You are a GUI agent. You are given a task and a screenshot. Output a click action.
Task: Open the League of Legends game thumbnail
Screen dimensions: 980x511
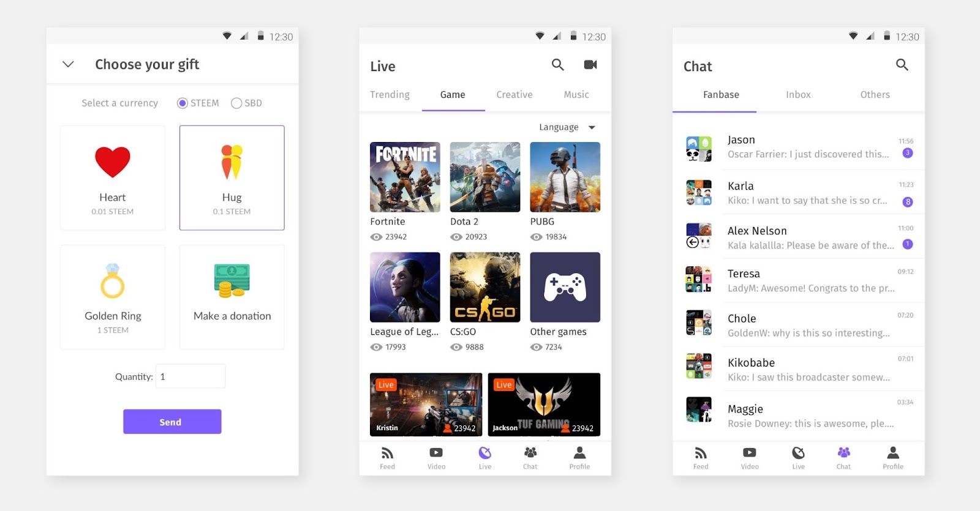[405, 287]
